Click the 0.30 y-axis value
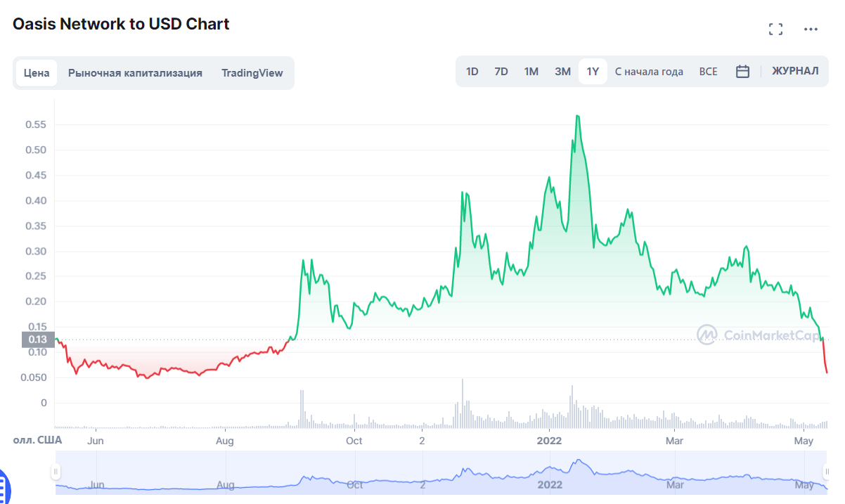 [x=34, y=251]
